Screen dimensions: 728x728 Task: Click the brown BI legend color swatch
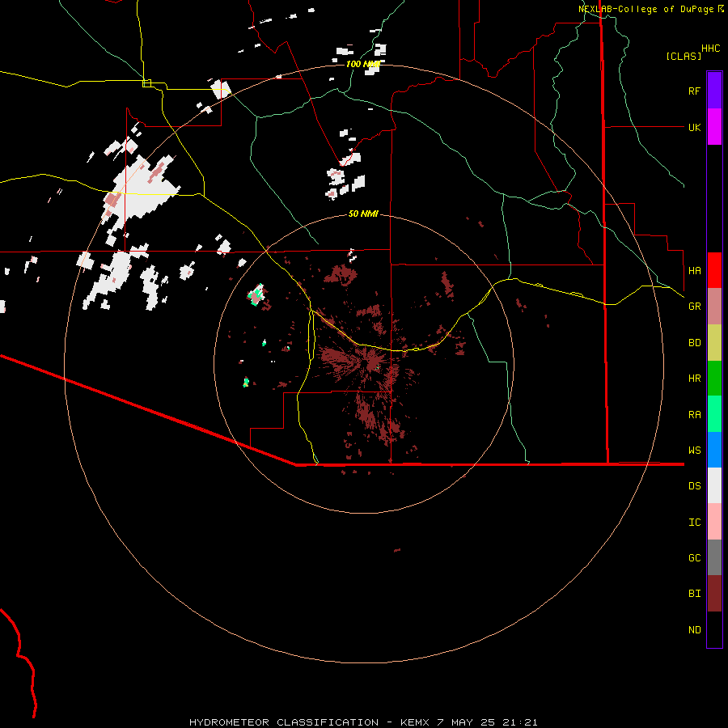[714, 594]
